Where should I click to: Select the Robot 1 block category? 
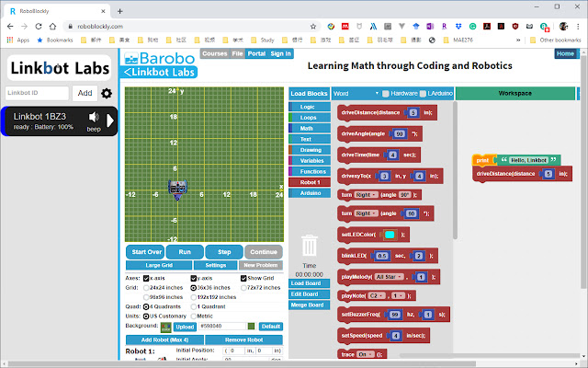pos(310,182)
